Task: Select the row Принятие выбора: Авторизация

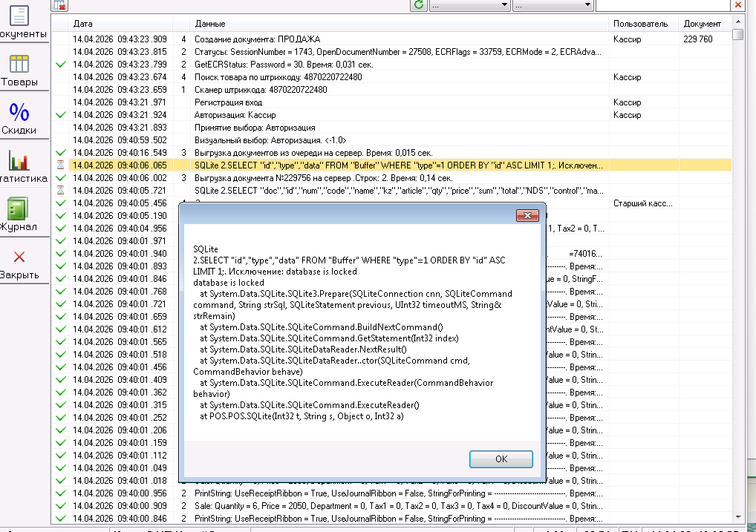Action: pyautogui.click(x=391, y=128)
